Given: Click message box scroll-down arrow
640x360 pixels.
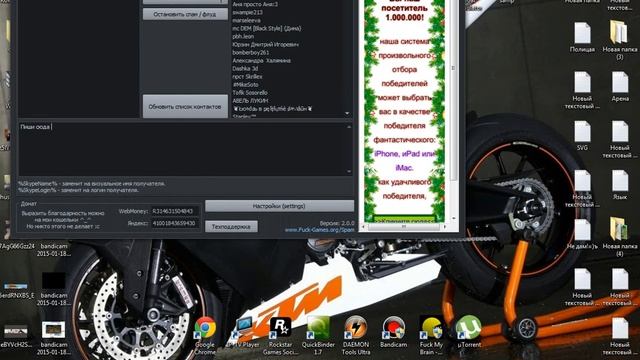Looking at the screenshot, I should (x=349, y=171).
